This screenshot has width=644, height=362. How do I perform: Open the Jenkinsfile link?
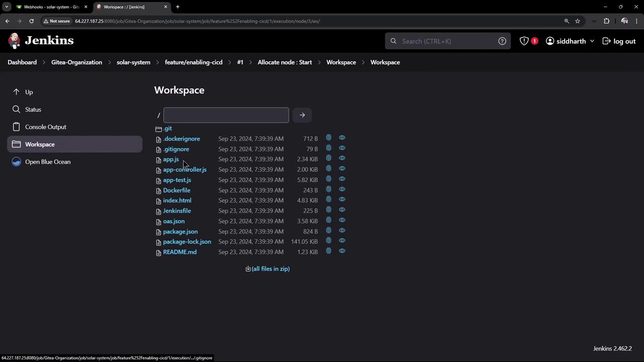[x=177, y=211]
